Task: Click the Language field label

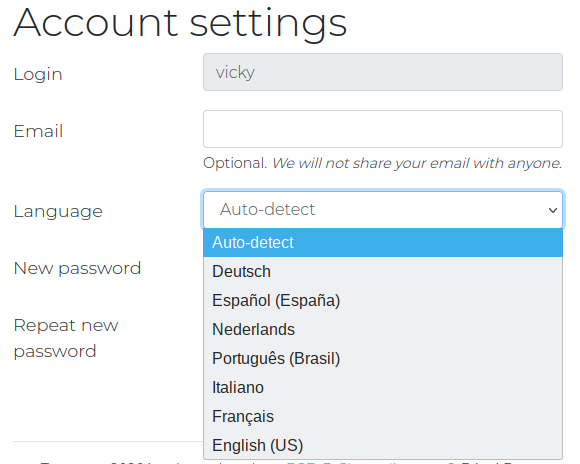Action: click(x=58, y=212)
